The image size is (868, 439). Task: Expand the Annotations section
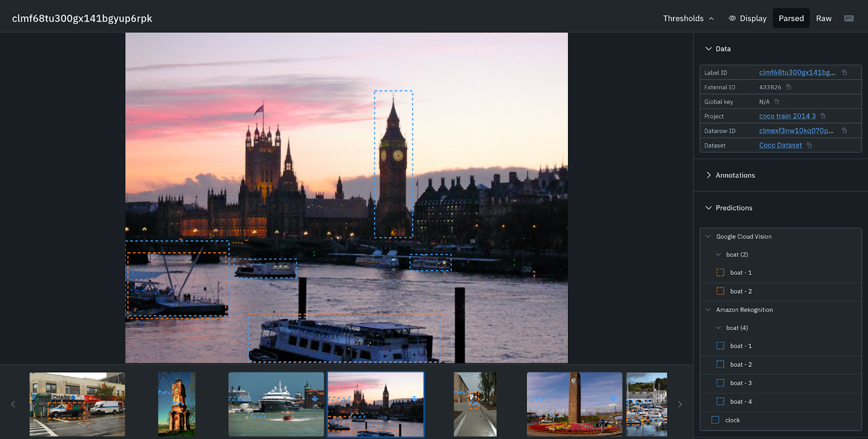coord(730,175)
